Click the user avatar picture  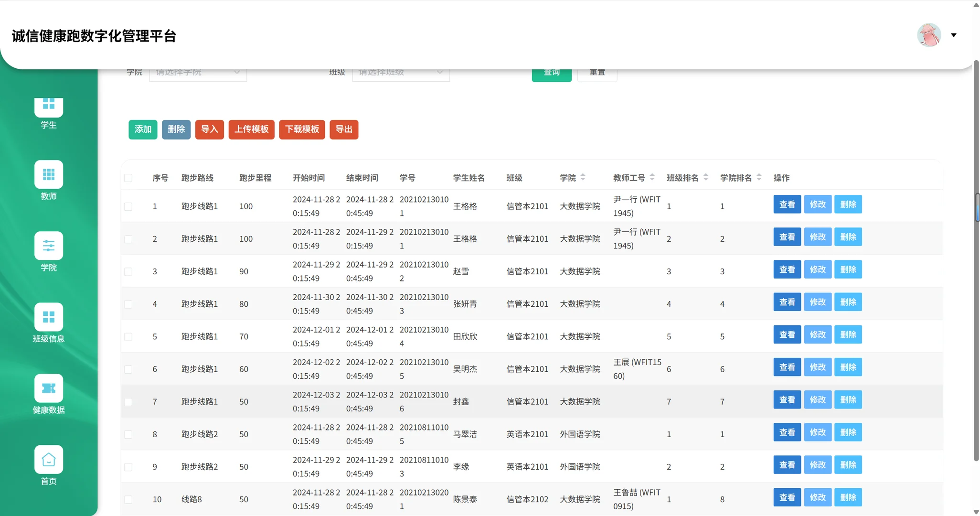pos(928,35)
